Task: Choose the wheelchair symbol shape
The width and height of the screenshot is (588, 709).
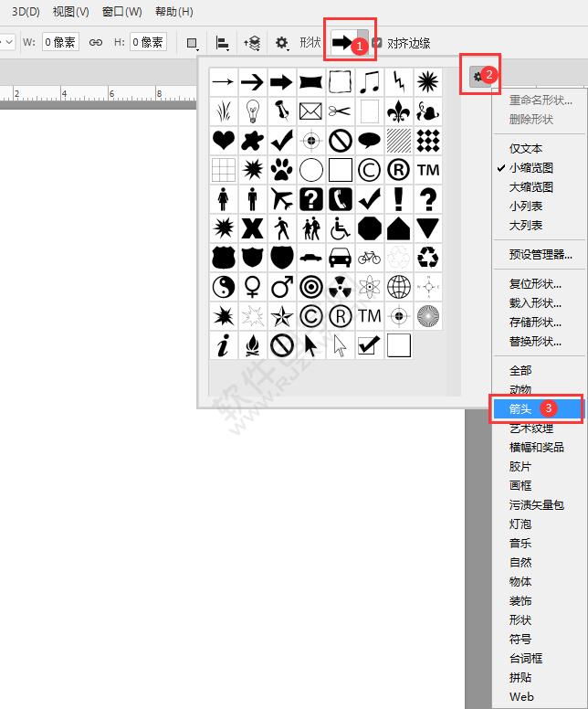Action: point(340,228)
